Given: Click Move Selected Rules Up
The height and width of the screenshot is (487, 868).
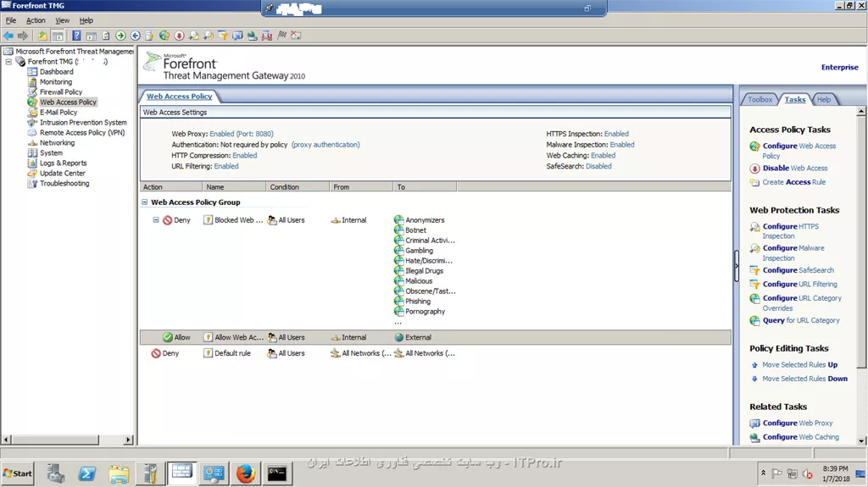Looking at the screenshot, I should click(799, 365).
